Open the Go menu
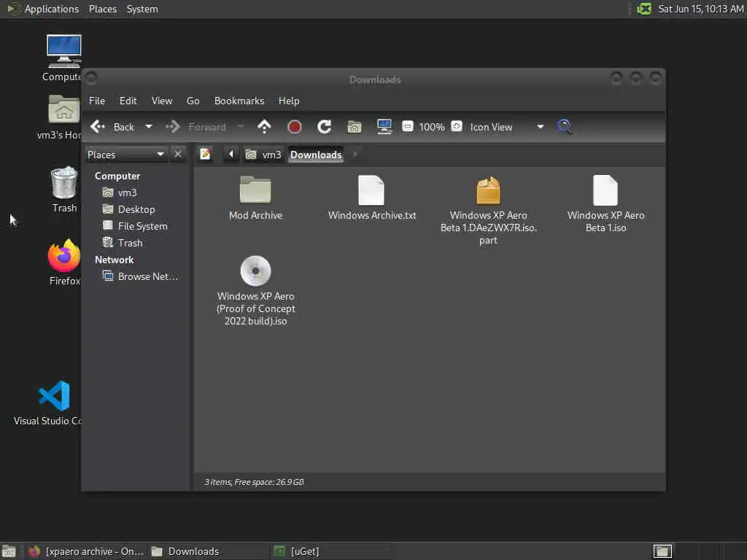Image resolution: width=747 pixels, height=560 pixels. [x=193, y=101]
